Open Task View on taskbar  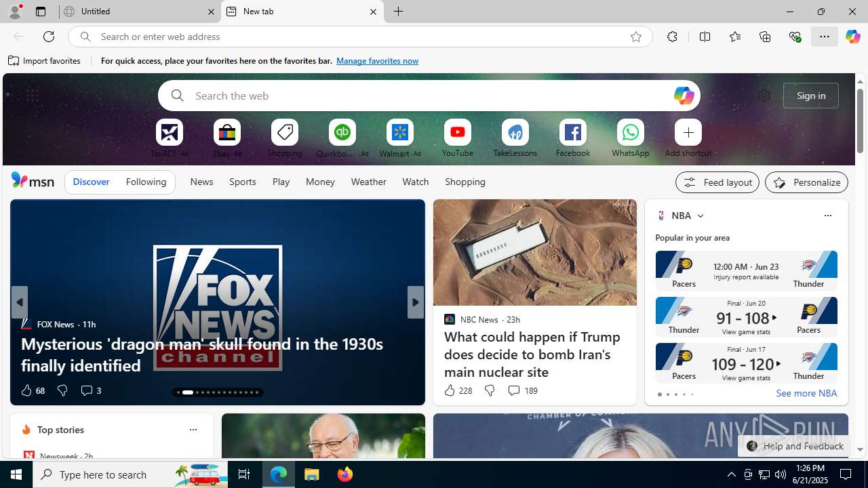(244, 474)
